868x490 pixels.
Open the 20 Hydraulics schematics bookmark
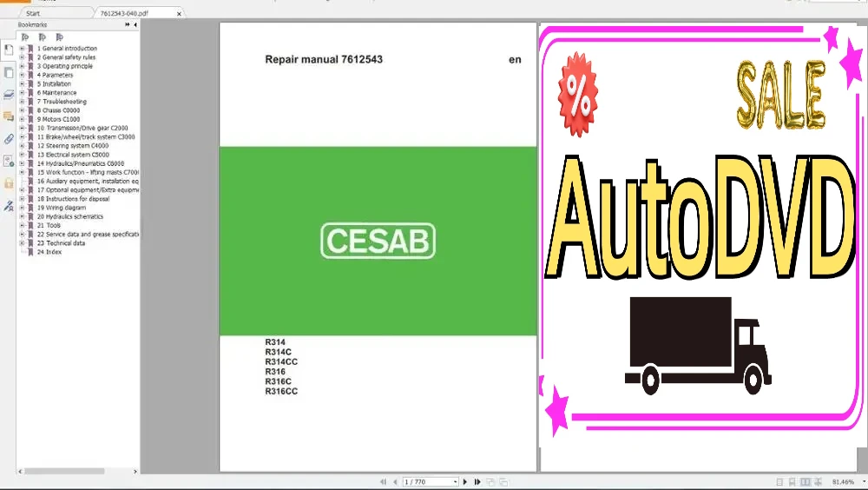pyautogui.click(x=69, y=216)
